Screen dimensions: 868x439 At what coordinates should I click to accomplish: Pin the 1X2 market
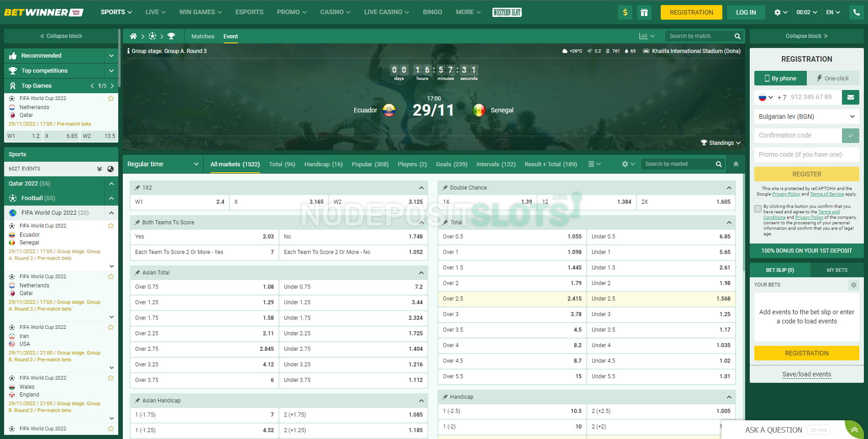click(137, 188)
